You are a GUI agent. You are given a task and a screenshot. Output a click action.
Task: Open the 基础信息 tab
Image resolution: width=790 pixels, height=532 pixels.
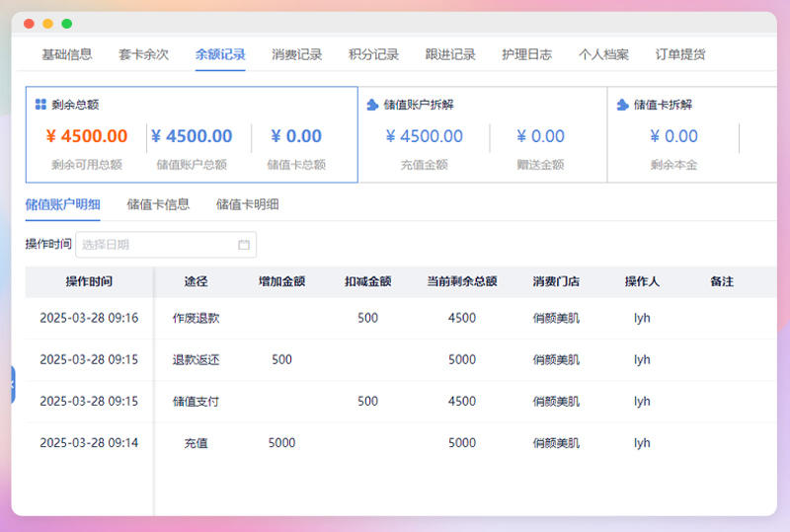[x=67, y=54]
